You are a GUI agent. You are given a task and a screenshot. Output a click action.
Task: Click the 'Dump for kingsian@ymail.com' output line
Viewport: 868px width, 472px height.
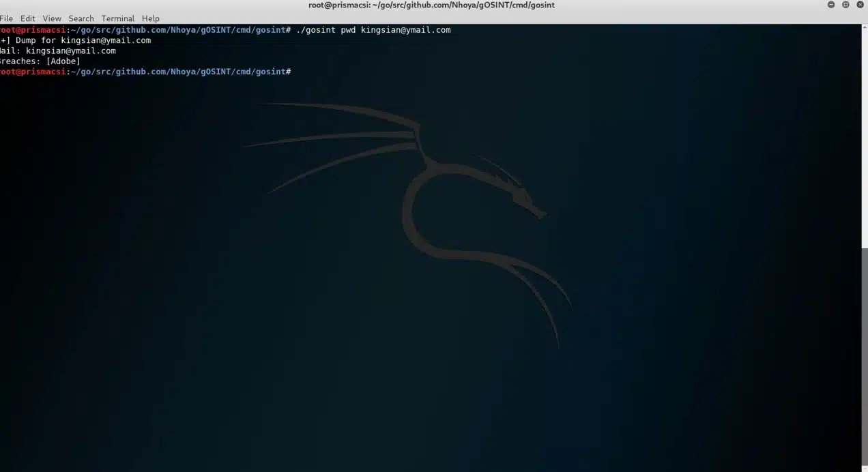click(75, 40)
